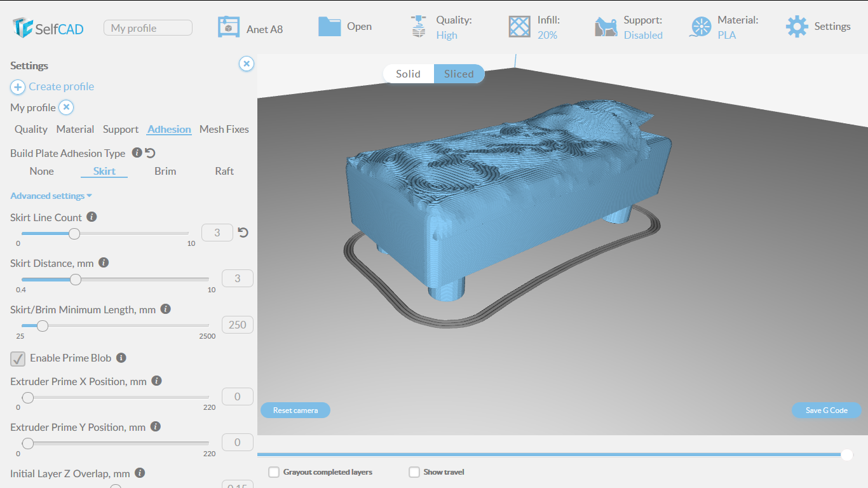Click the Support icon
Image resolution: width=868 pixels, height=488 pixels.
click(x=606, y=27)
